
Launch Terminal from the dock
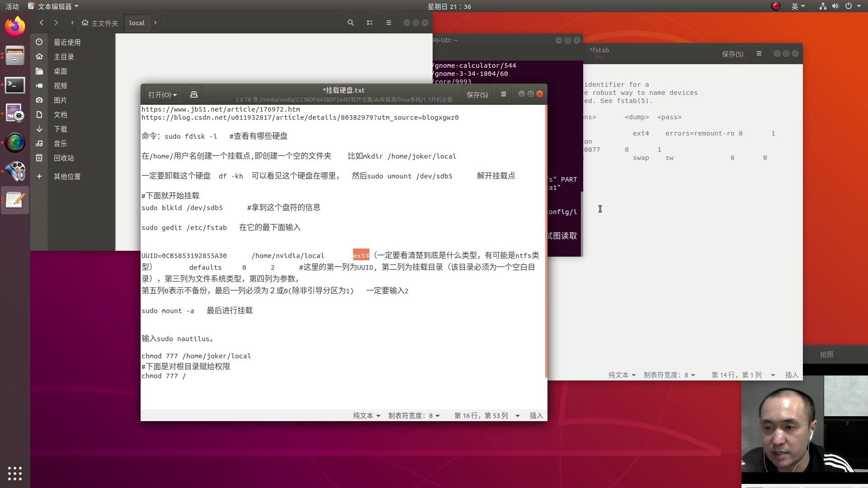point(15,85)
